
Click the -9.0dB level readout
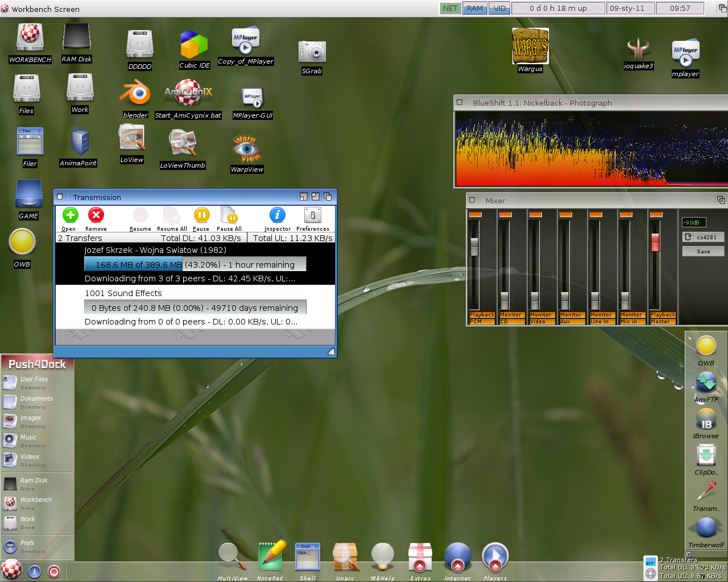(694, 222)
